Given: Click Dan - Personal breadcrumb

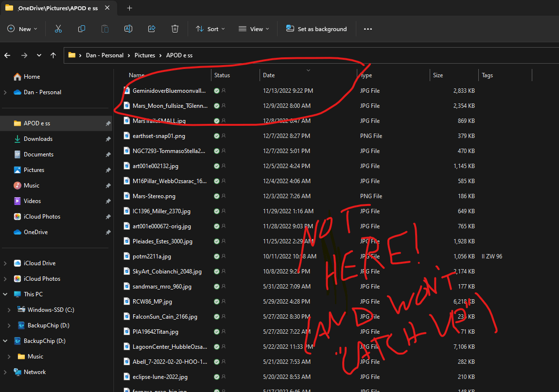Looking at the screenshot, I should point(105,55).
